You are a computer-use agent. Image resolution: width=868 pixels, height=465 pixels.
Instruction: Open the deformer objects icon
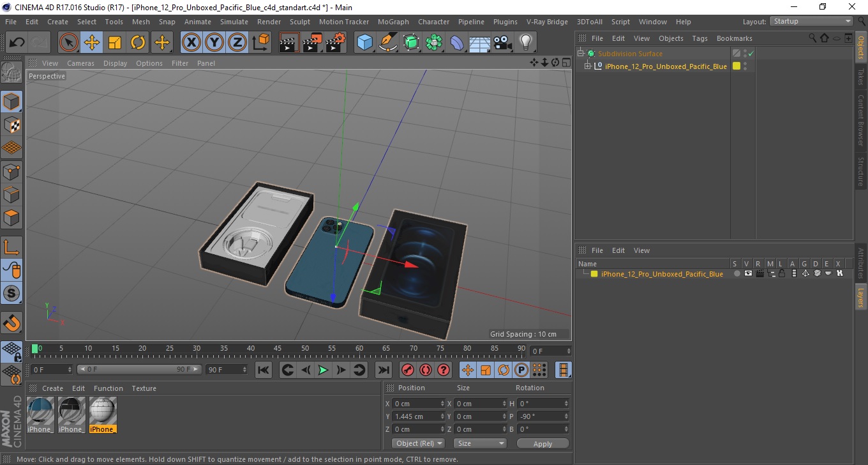click(457, 43)
